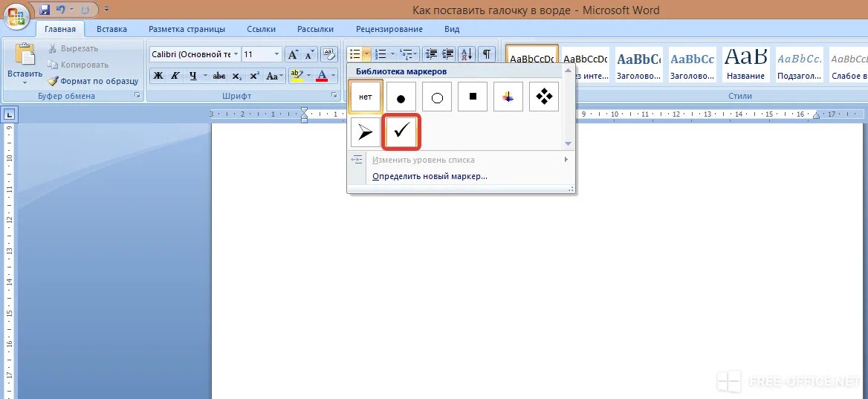This screenshot has width=868, height=399.
Task: Apply the Название title style
Action: (x=745, y=64)
